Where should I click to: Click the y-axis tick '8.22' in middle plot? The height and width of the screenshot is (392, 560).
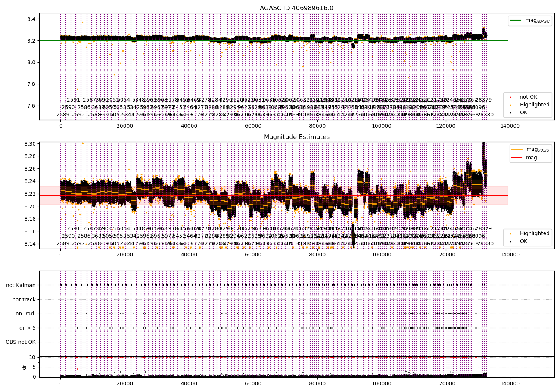pos(29,194)
